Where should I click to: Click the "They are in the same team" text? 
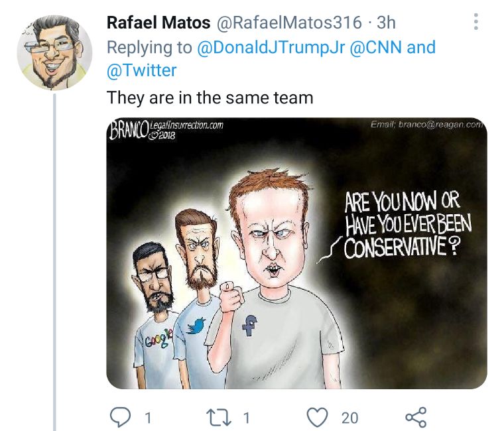click(x=210, y=97)
